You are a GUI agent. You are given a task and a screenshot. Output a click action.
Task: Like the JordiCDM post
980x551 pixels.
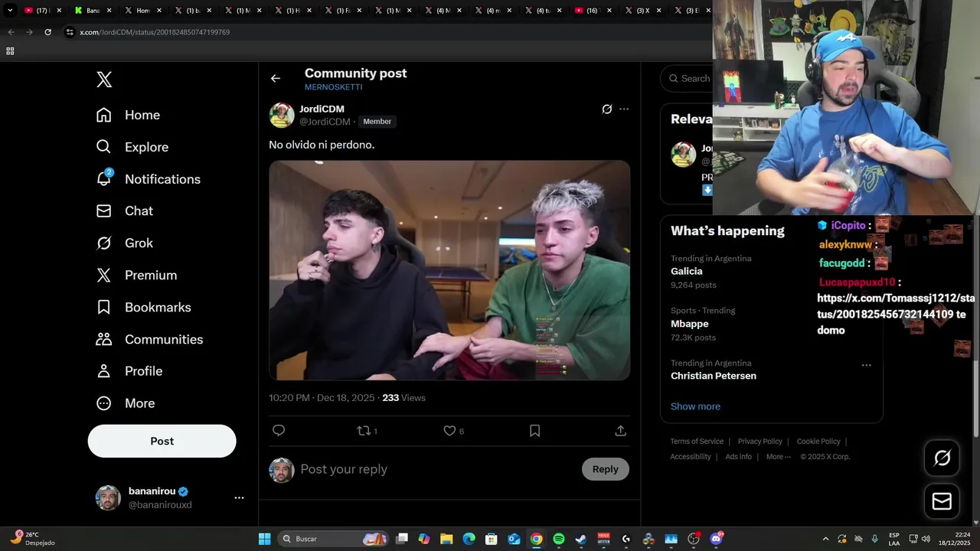[x=450, y=431]
